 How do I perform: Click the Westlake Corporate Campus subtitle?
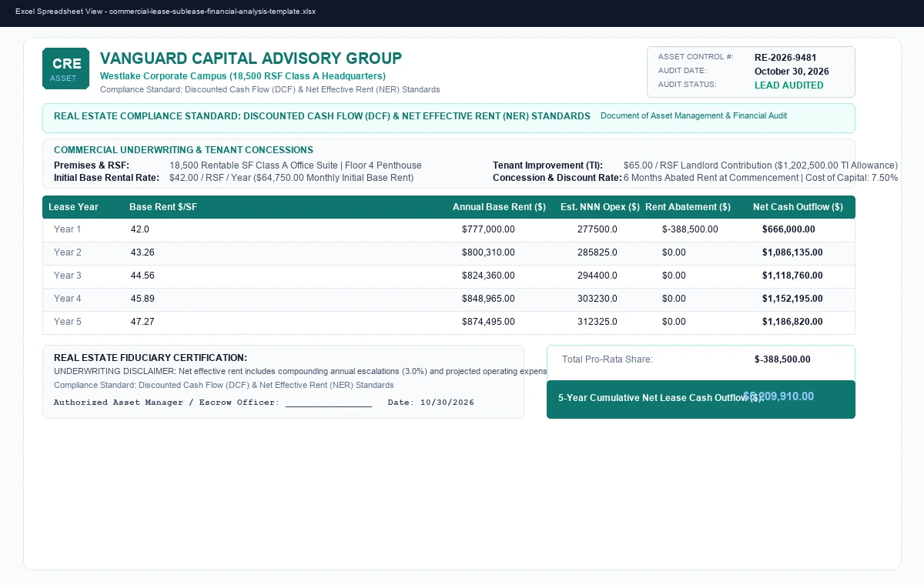243,76
